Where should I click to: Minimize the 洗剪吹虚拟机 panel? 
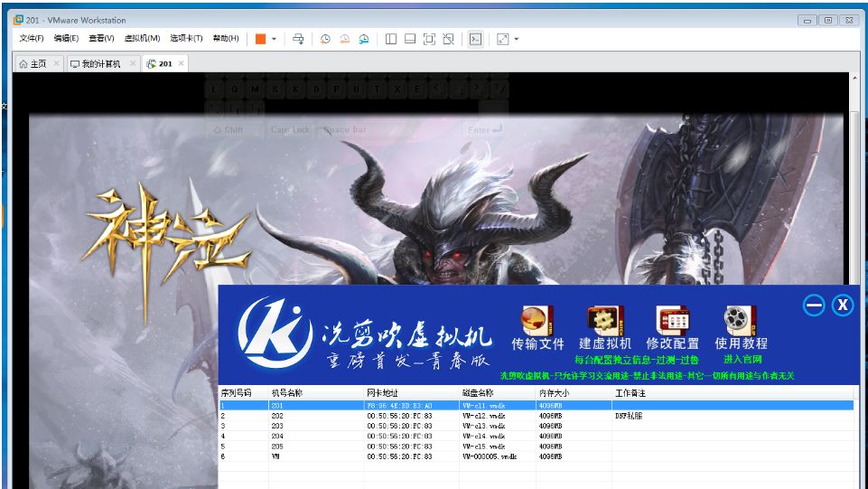[814, 306]
